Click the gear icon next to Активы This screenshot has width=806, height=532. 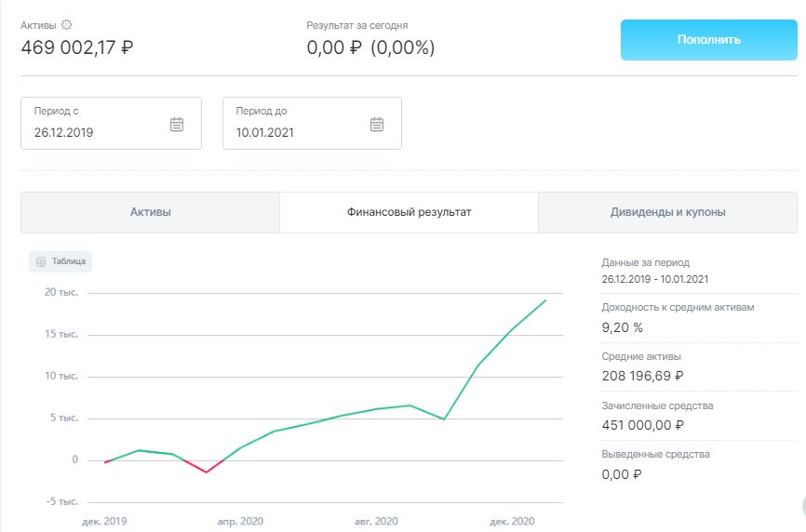66,25
